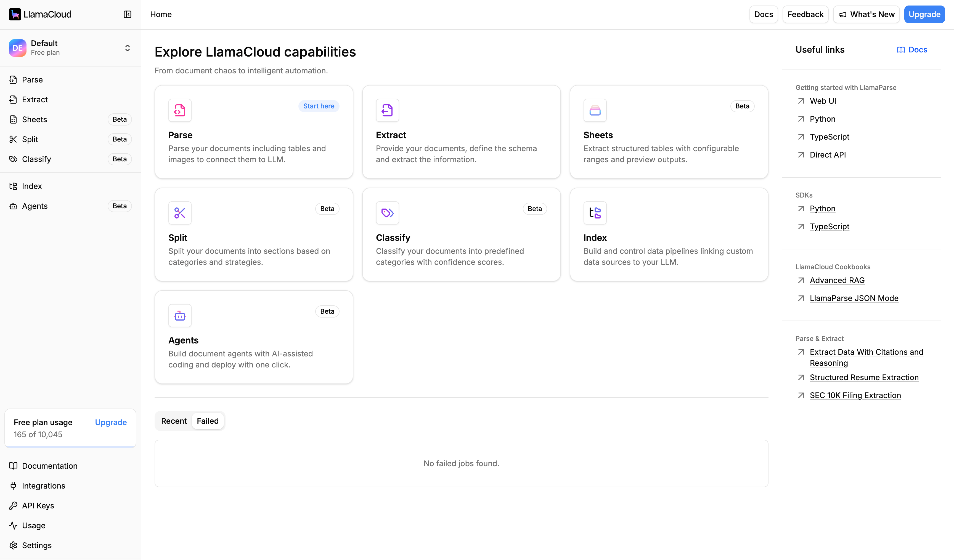The height and width of the screenshot is (560, 954).
Task: Click the Extract card icon
Action: [x=387, y=111]
